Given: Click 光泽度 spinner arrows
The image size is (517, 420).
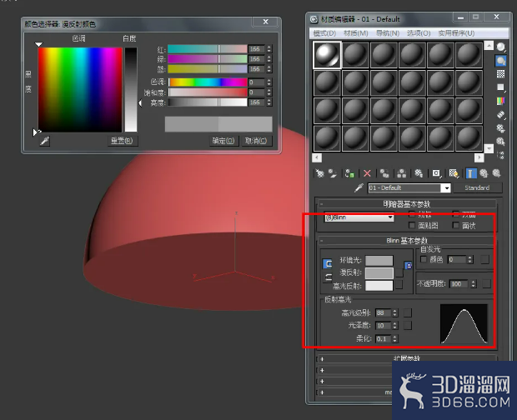Looking at the screenshot, I should coord(395,326).
